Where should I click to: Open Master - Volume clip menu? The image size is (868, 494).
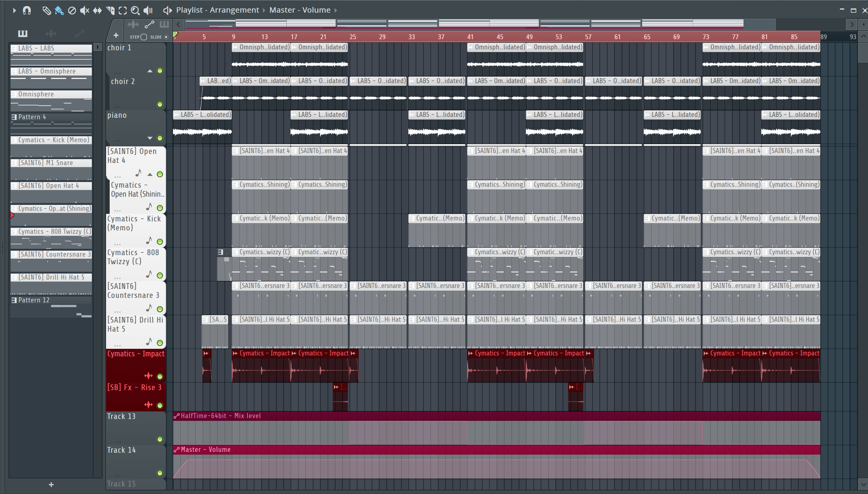pyautogui.click(x=300, y=10)
